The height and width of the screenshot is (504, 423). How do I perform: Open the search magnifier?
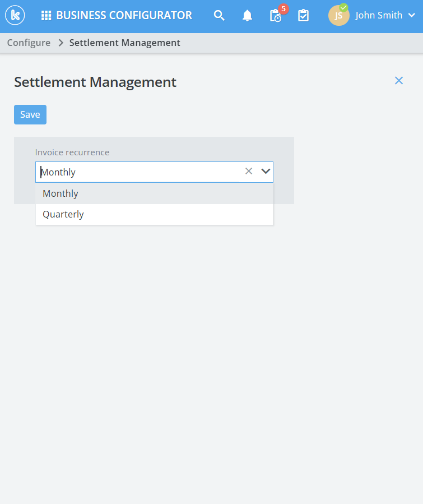[x=219, y=16]
